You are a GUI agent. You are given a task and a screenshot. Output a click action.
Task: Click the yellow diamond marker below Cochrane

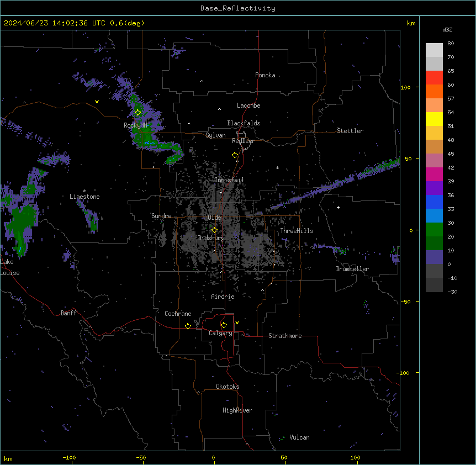(x=188, y=326)
